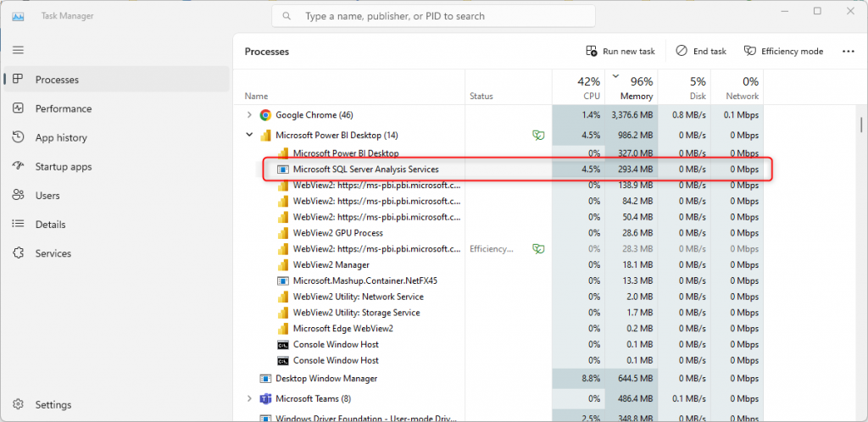Image resolution: width=868 pixels, height=422 pixels.
Task: Expand the Microsoft Teams process group
Action: [248, 399]
